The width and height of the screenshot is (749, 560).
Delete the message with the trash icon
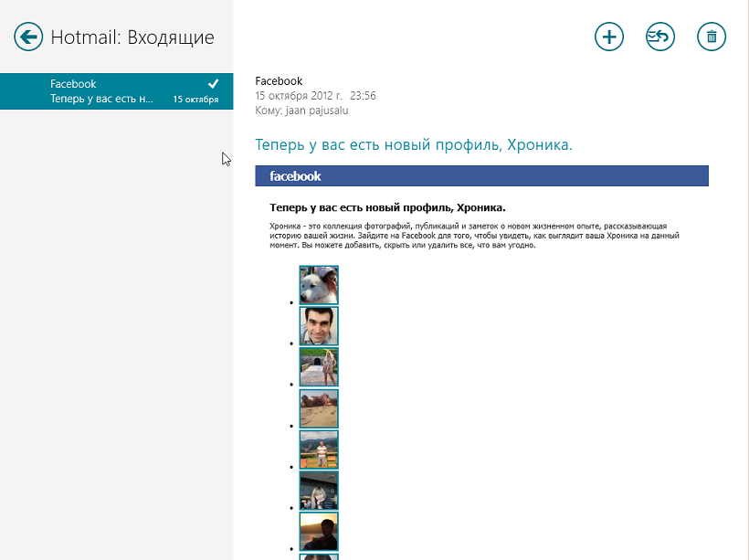[x=712, y=37]
